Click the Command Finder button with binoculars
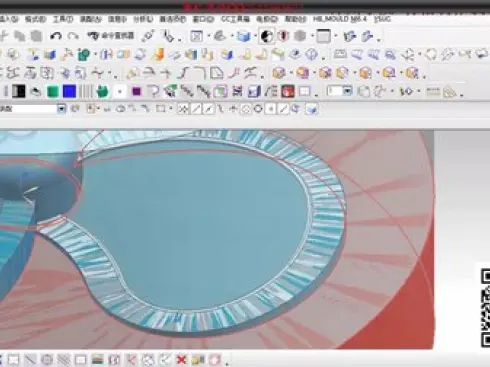490x367 pixels. click(x=111, y=36)
